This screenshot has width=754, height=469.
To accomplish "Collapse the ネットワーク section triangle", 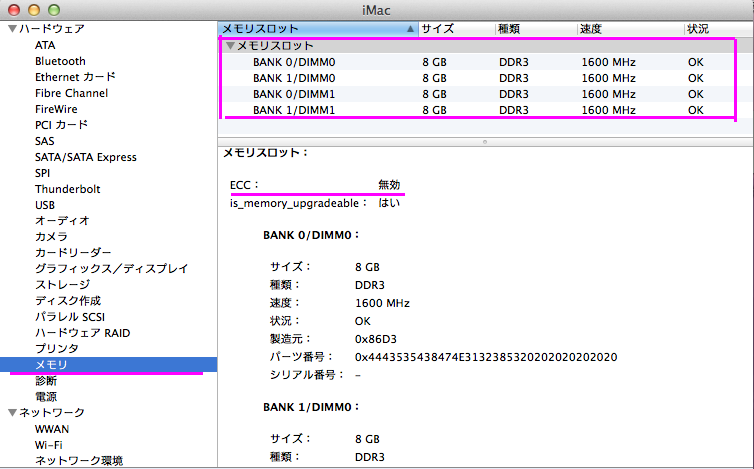I will [x=11, y=413].
